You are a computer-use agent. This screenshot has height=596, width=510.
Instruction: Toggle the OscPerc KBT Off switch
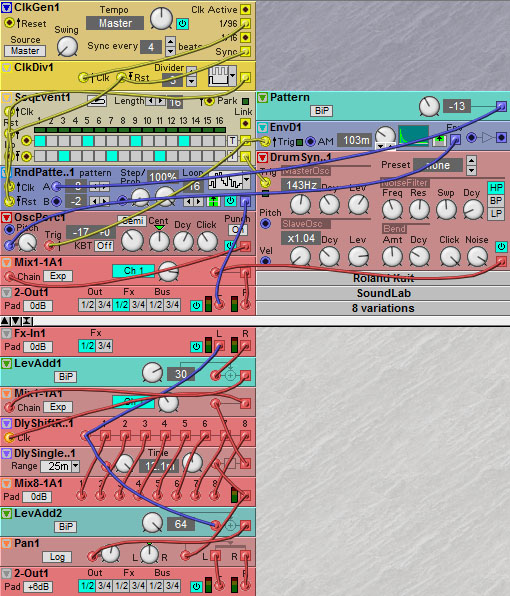point(104,246)
